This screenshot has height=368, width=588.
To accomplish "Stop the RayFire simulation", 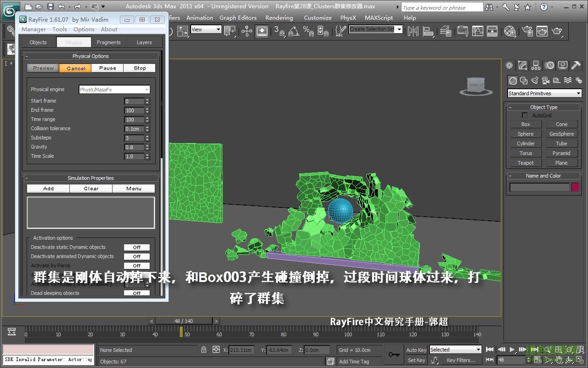I will tap(139, 68).
